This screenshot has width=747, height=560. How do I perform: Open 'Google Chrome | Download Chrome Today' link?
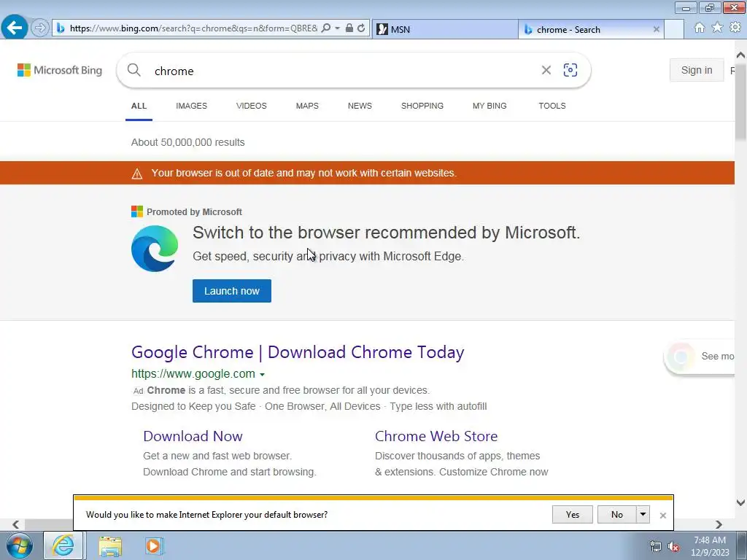(x=298, y=352)
